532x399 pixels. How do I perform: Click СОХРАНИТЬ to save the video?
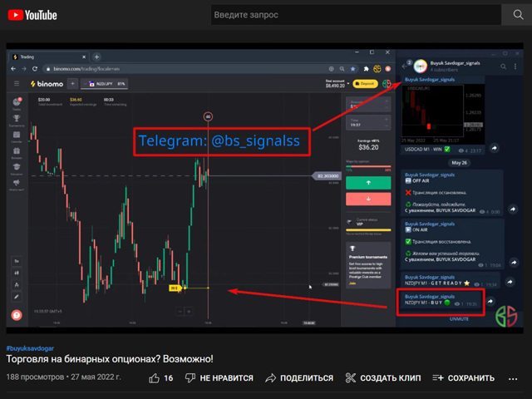(464, 378)
